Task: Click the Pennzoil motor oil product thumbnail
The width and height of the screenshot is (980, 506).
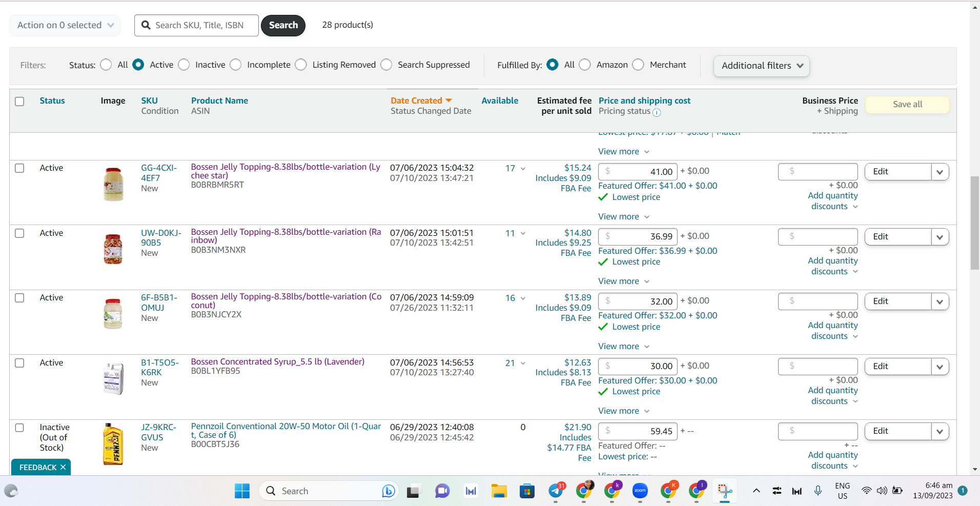Action: coord(113,444)
